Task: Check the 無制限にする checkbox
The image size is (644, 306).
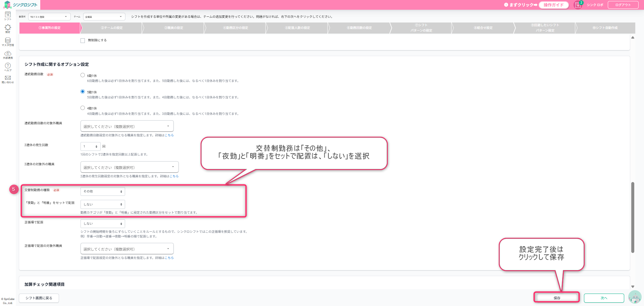Action: pyautogui.click(x=83, y=41)
